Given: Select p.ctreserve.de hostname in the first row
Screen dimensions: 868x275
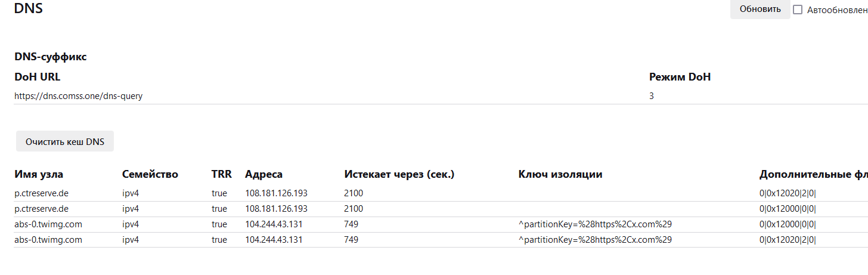Looking at the screenshot, I should point(42,193).
